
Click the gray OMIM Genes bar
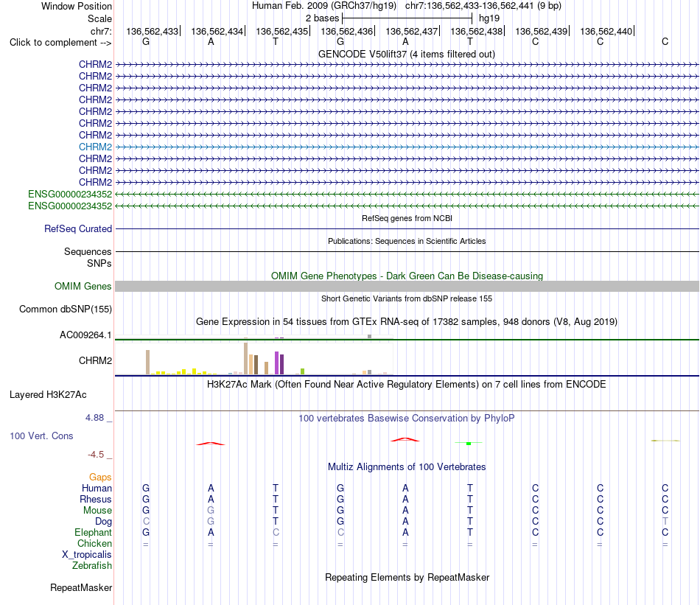click(x=407, y=286)
